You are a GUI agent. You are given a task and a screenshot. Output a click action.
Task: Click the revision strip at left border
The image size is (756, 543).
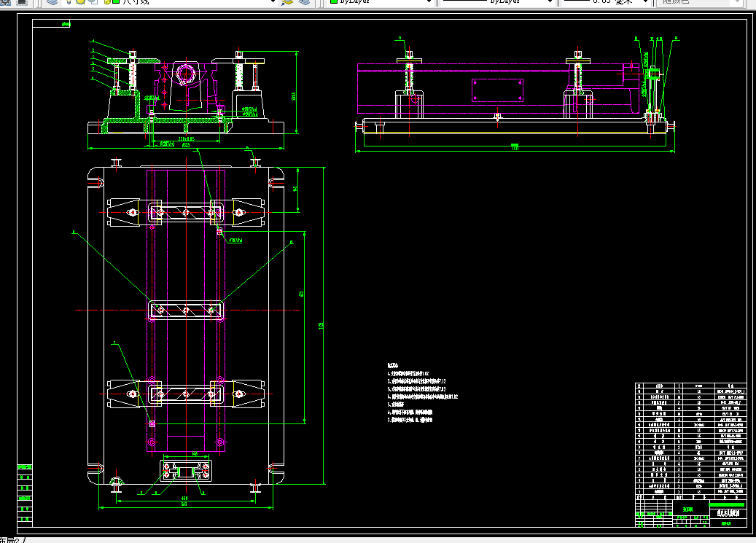[x=25, y=495]
